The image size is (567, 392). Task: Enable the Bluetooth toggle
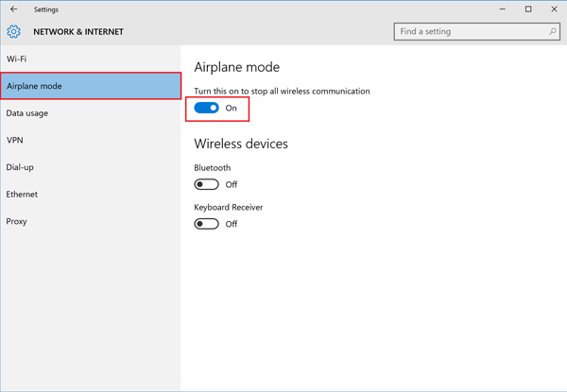click(206, 184)
